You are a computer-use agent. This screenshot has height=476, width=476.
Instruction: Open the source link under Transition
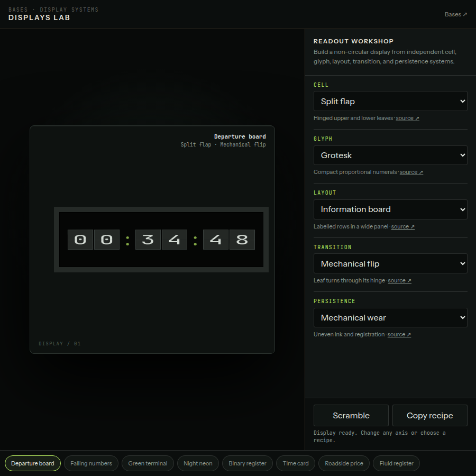click(x=399, y=280)
